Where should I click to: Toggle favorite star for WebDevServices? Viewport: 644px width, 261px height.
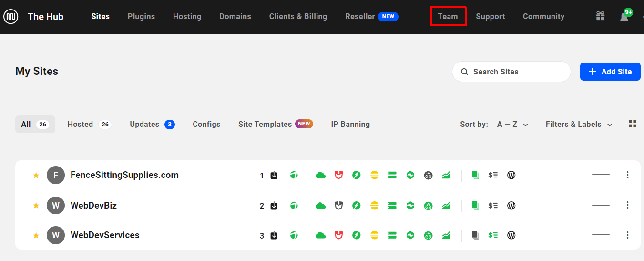click(x=36, y=235)
